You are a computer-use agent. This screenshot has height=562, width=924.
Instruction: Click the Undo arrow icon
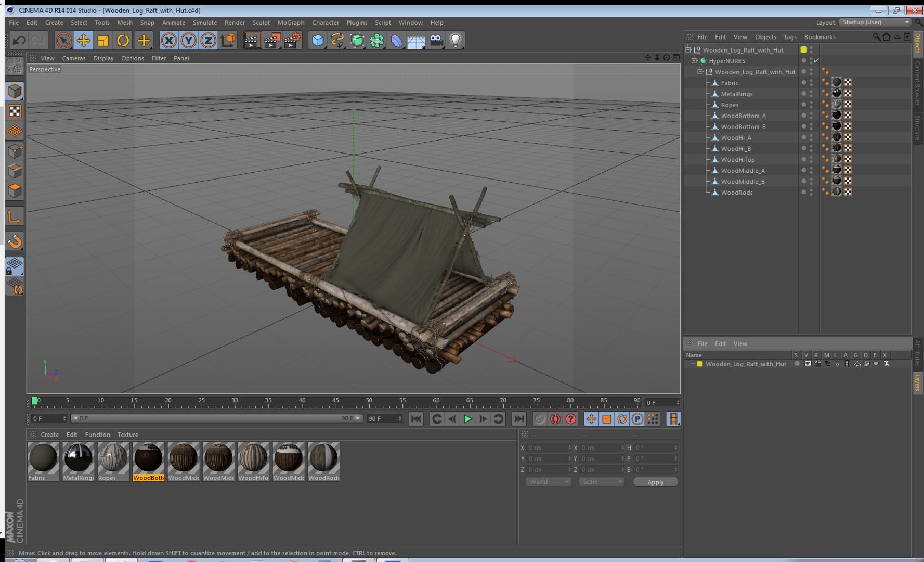point(19,40)
